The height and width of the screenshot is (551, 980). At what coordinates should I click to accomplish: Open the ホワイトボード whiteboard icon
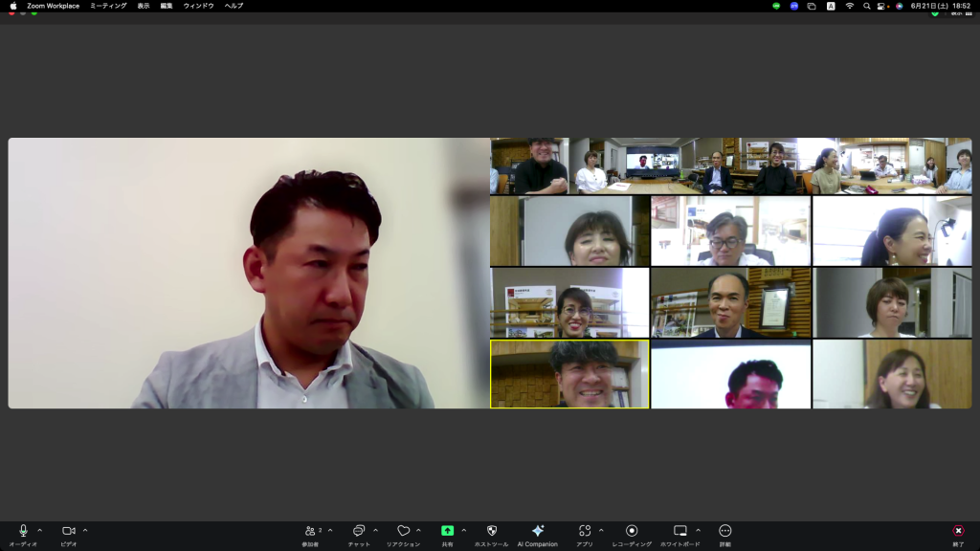pyautogui.click(x=679, y=531)
